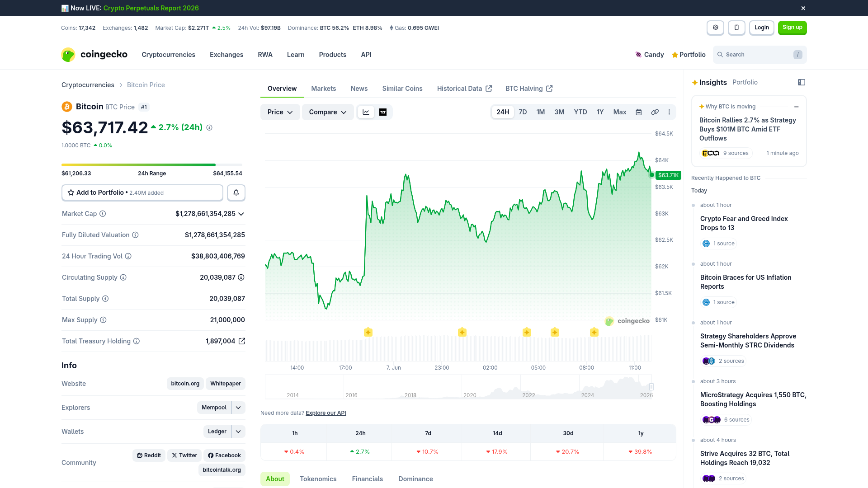Click Add to Portfolio button
Screen dimensions: 868x488
click(142, 192)
